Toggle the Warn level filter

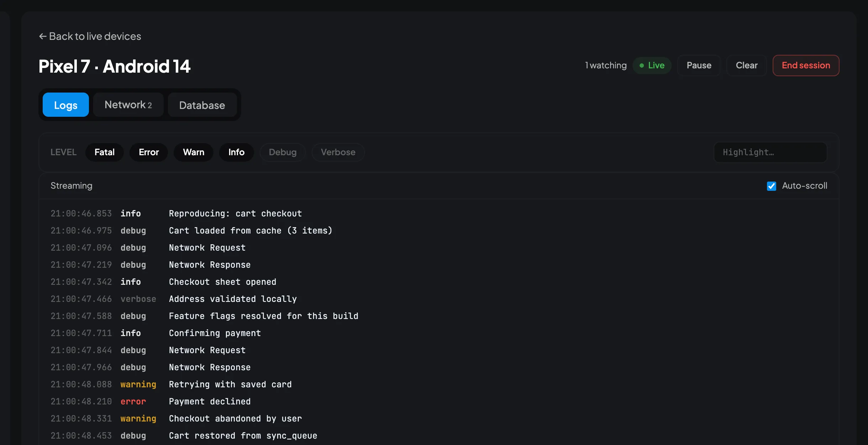[x=194, y=152]
